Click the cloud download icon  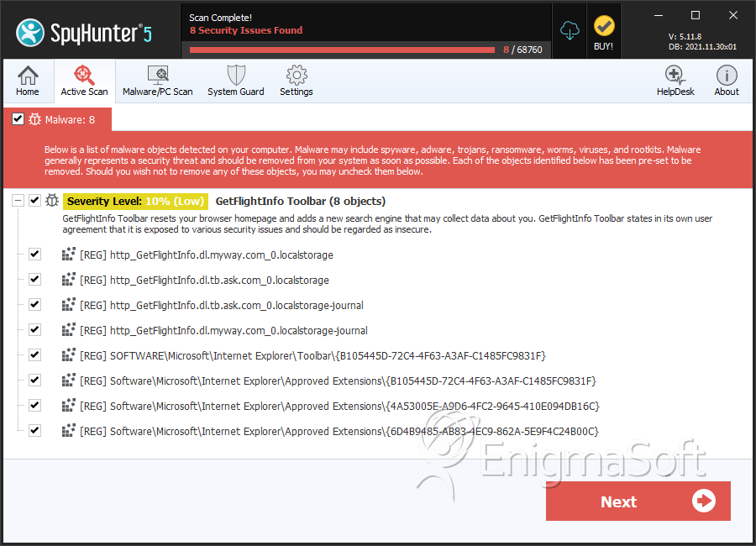(570, 31)
